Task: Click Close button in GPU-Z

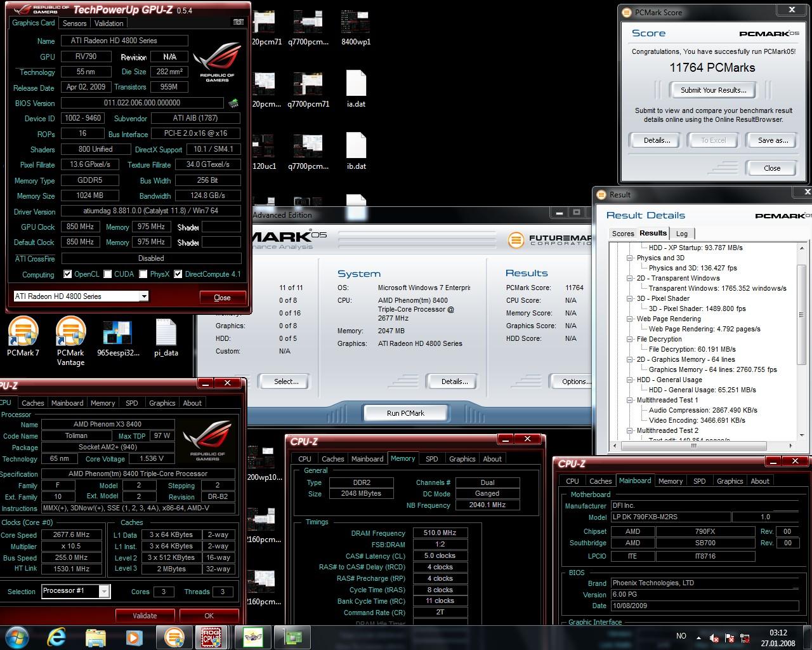Action: pyautogui.click(x=222, y=298)
